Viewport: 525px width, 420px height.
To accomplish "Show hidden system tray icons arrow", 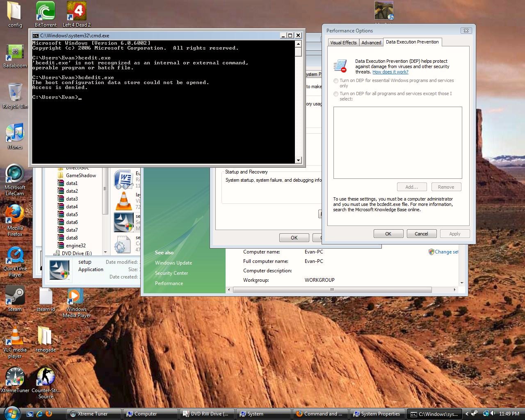I will coord(466,414).
